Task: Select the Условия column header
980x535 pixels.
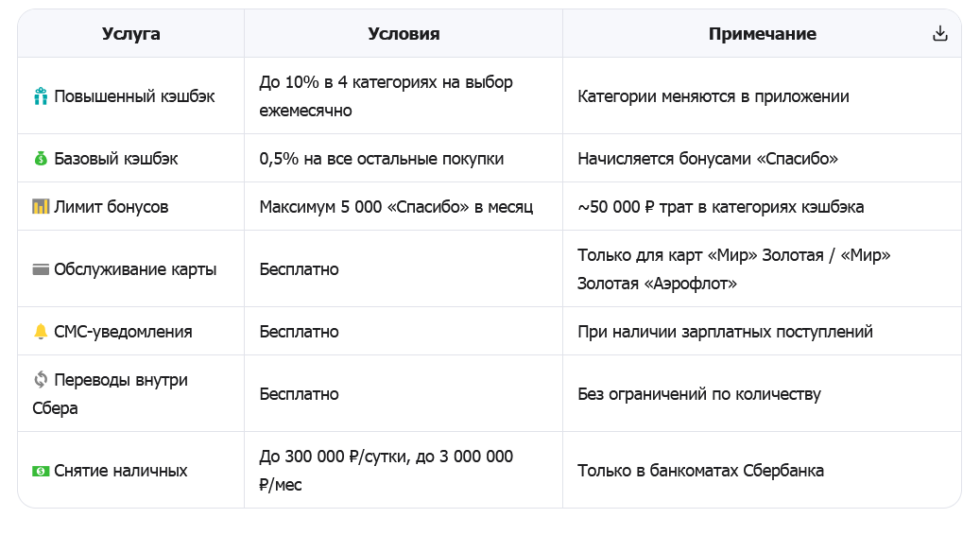Action: 404,34
